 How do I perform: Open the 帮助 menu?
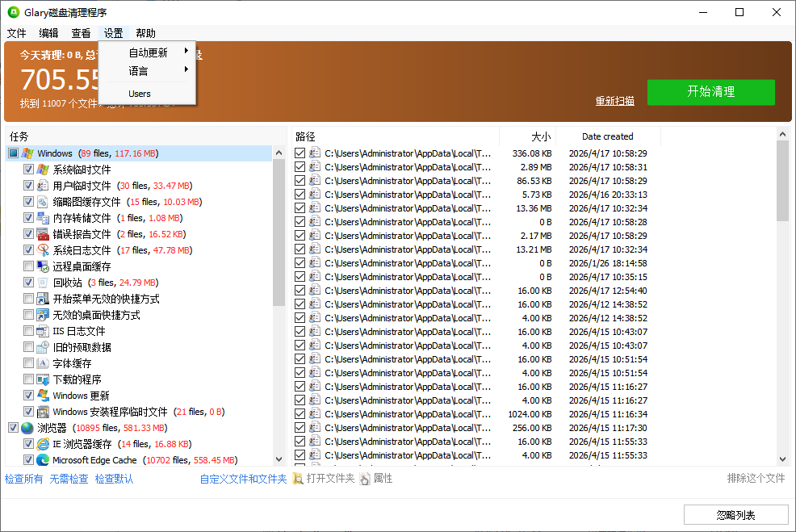tap(145, 33)
